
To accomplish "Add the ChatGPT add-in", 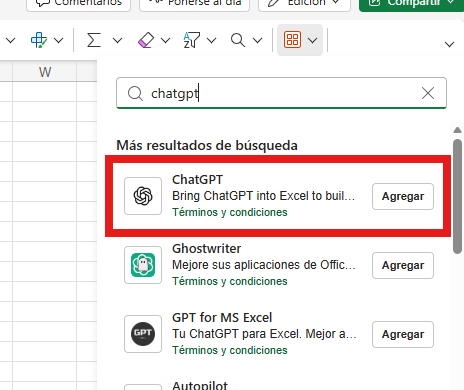I will coord(403,196).
